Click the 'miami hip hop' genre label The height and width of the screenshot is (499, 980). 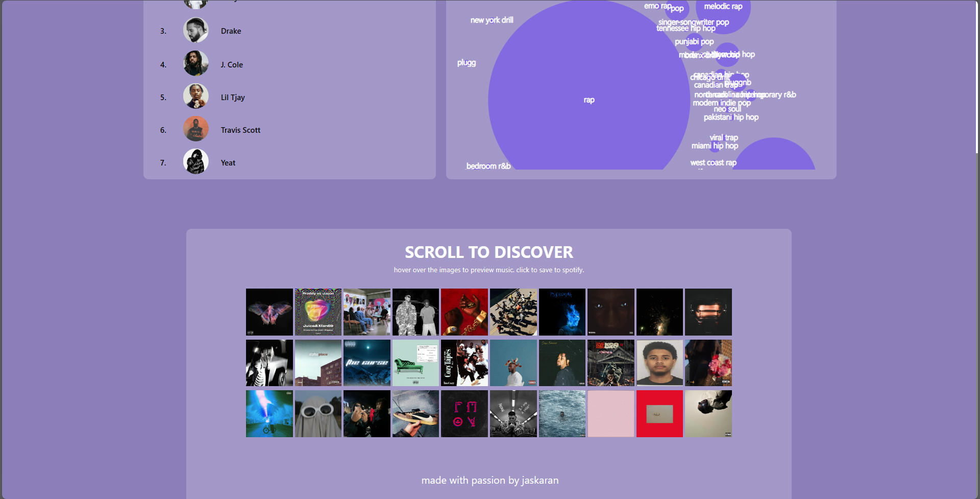(x=715, y=146)
